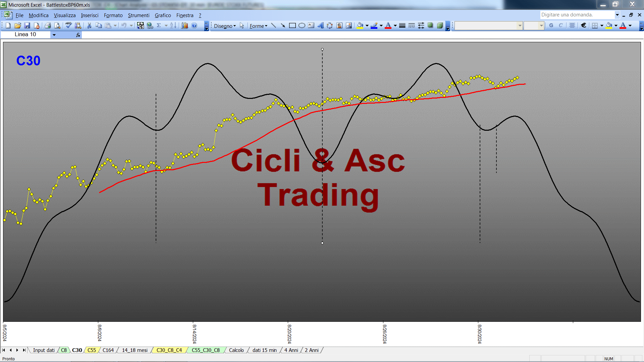This screenshot has height=362, width=644.
Task: Click Formatting toolbar red Font Color A
Action: point(623,25)
